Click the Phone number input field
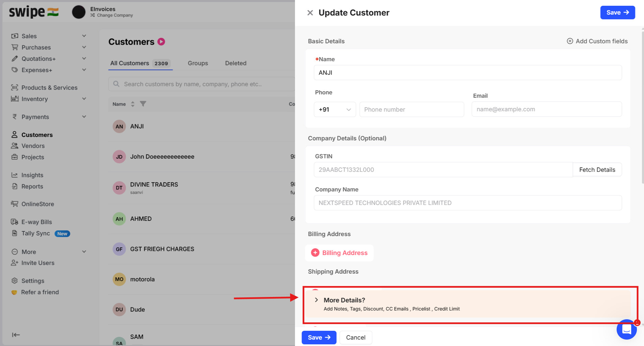The image size is (644, 346). click(412, 110)
